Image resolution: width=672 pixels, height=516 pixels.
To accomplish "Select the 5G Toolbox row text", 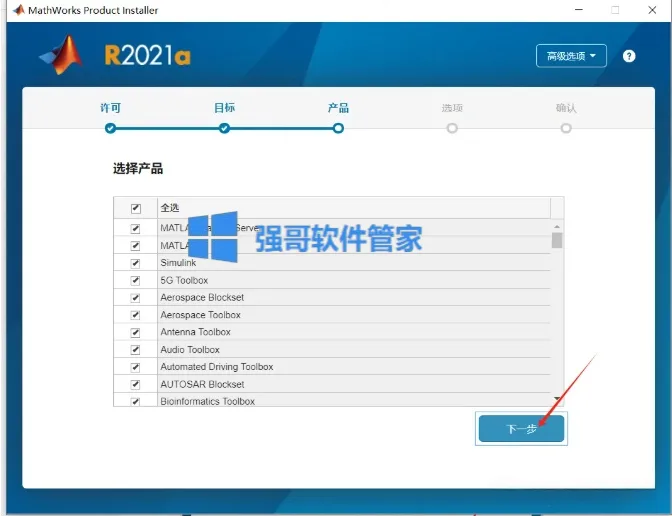I will [184, 280].
